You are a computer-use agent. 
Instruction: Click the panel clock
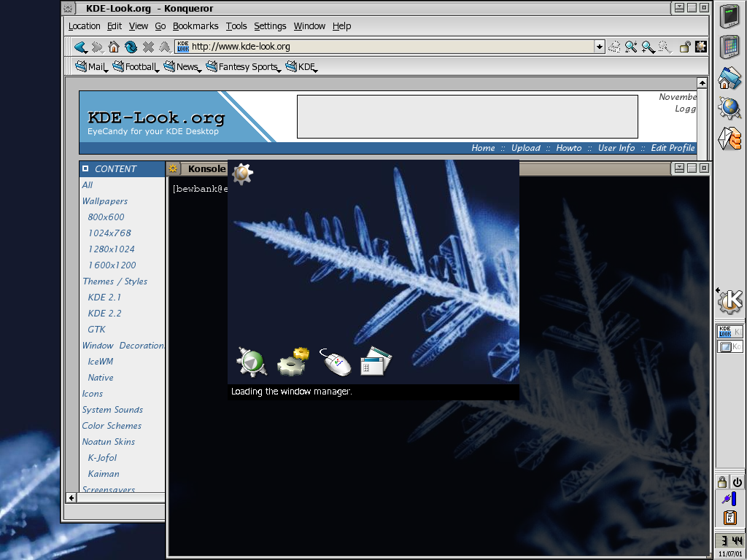(x=730, y=540)
